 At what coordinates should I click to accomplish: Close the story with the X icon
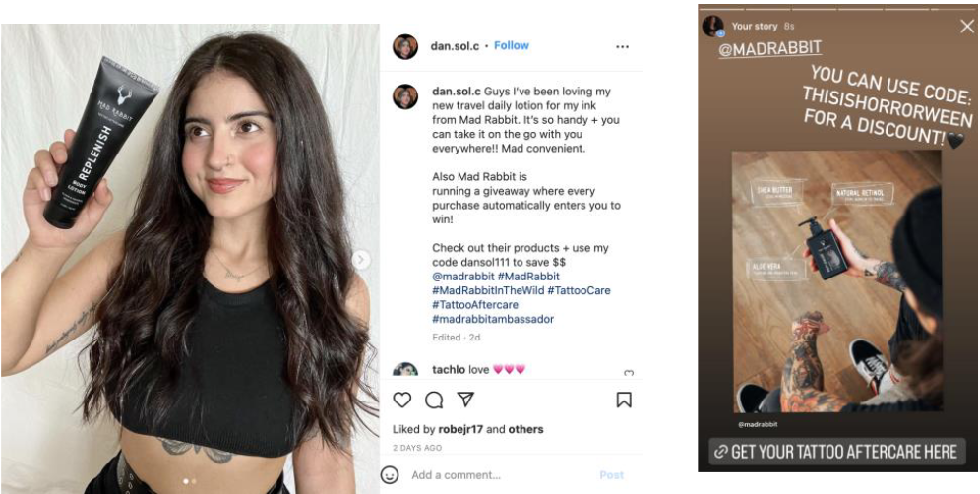click(966, 27)
